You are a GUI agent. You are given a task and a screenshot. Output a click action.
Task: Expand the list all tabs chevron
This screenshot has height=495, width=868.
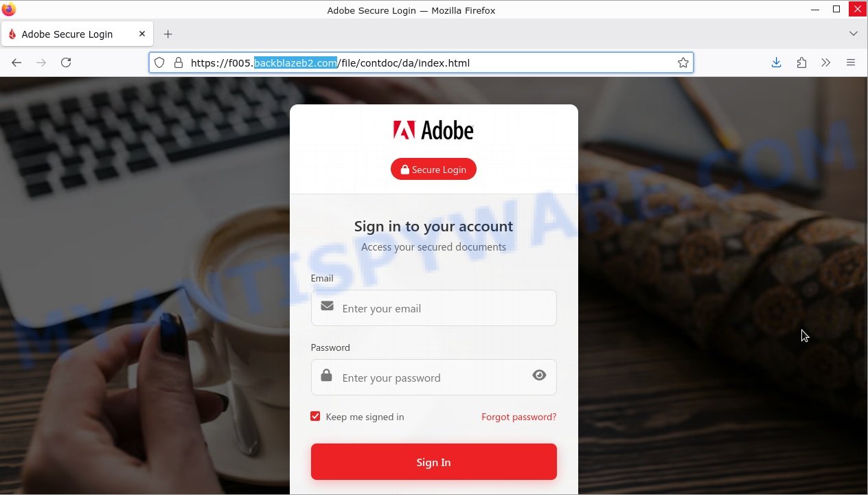click(x=853, y=34)
